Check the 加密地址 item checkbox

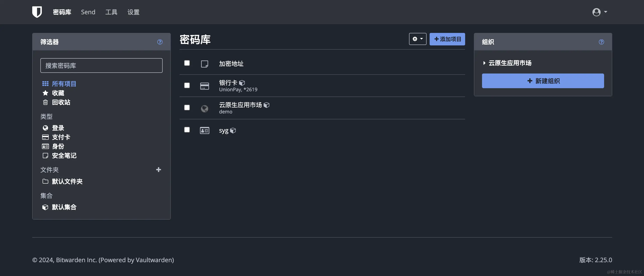[187, 63]
